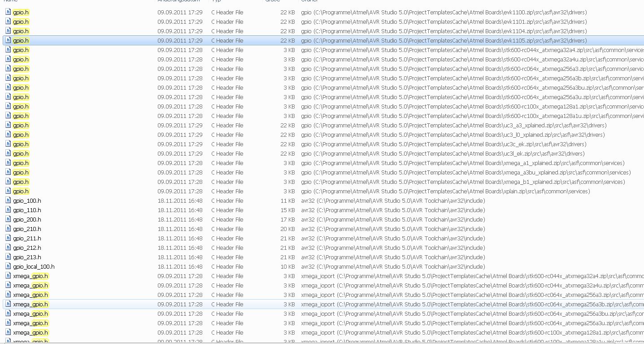Click the folder path containing stk600-rc044x_atxmega32a4u.zip of gpio.h
The height and width of the screenshot is (344, 644).
coord(472,59)
